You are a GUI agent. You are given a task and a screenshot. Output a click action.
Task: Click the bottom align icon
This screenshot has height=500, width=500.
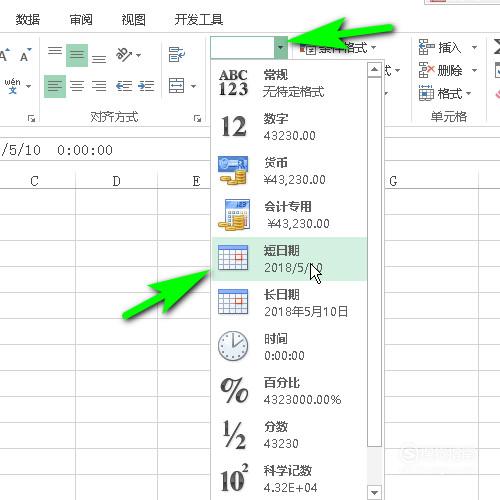99,59
